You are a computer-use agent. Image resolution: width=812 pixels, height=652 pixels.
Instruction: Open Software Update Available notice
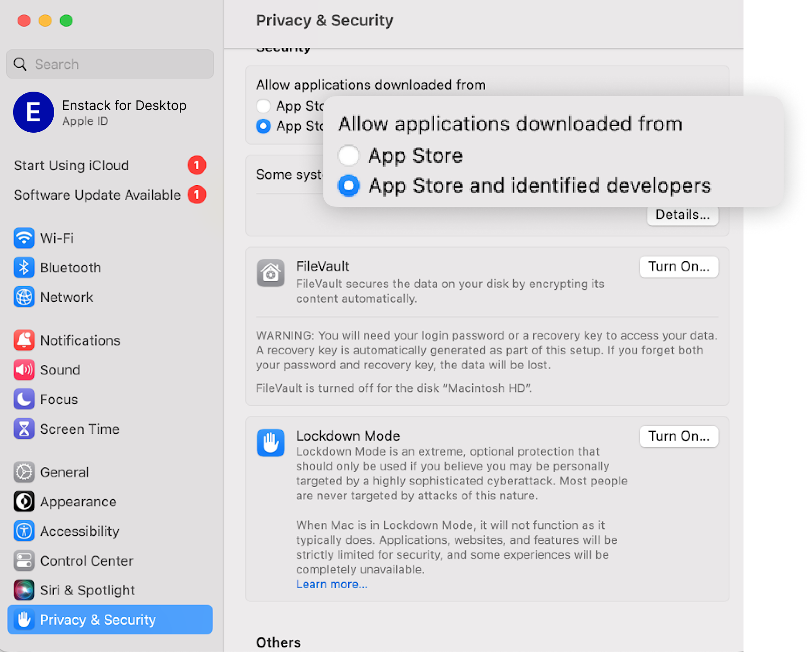pos(110,195)
